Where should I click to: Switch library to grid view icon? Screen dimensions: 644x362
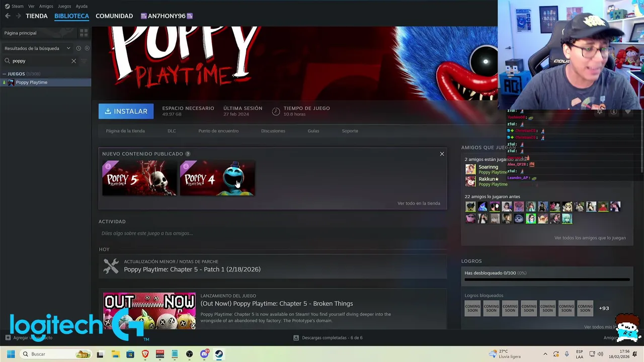pyautogui.click(x=84, y=33)
